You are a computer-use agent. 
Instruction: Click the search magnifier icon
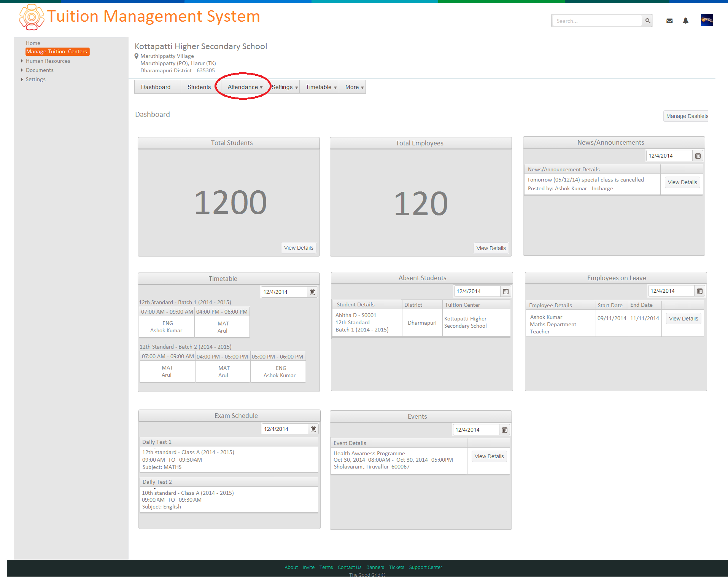point(647,21)
